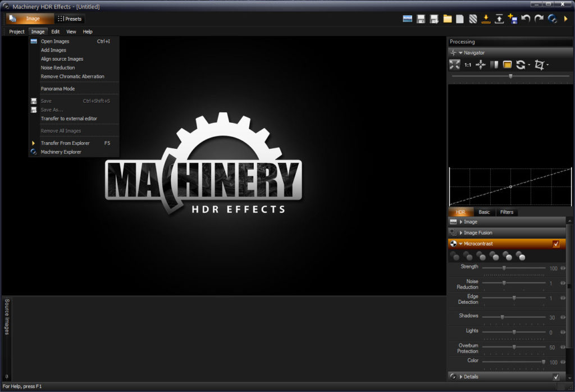Click the fit-to-screen arrows icon in Navigator
Image resolution: width=575 pixels, height=392 pixels.
point(454,65)
